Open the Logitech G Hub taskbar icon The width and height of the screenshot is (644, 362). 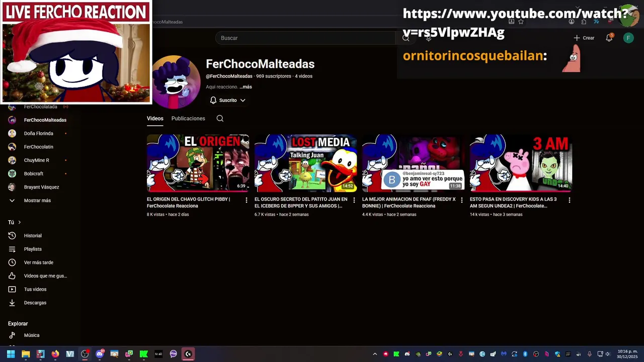[188, 354]
